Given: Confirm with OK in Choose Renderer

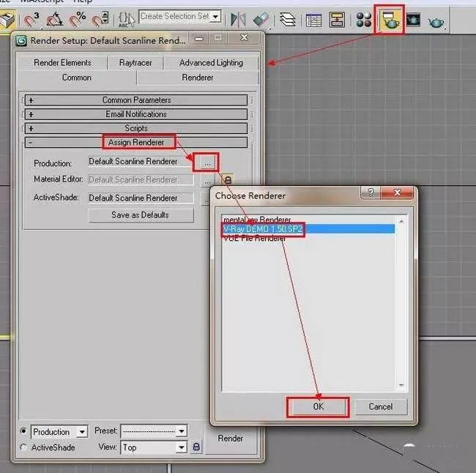Looking at the screenshot, I should coord(318,406).
